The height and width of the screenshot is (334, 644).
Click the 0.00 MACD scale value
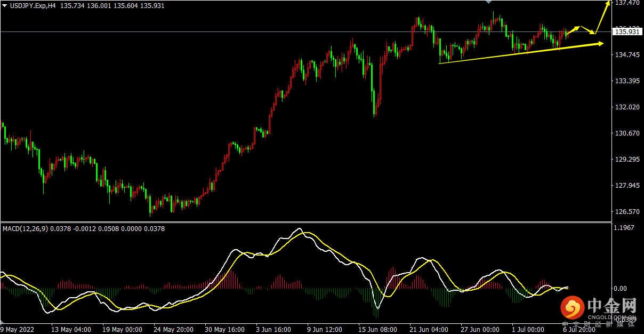[621, 289]
